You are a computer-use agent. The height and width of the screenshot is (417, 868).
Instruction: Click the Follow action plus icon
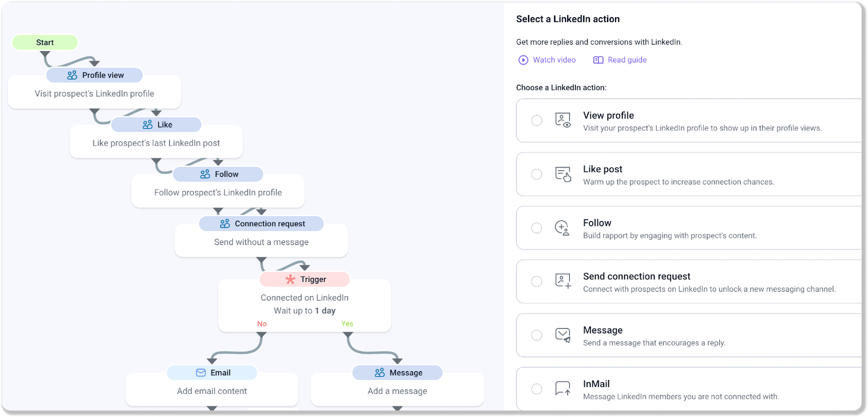[x=562, y=228]
